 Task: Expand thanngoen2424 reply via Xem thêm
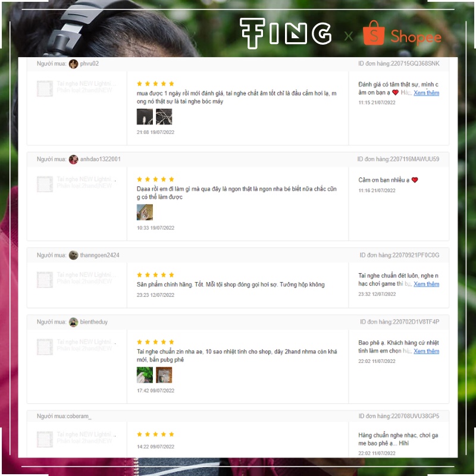click(x=426, y=284)
